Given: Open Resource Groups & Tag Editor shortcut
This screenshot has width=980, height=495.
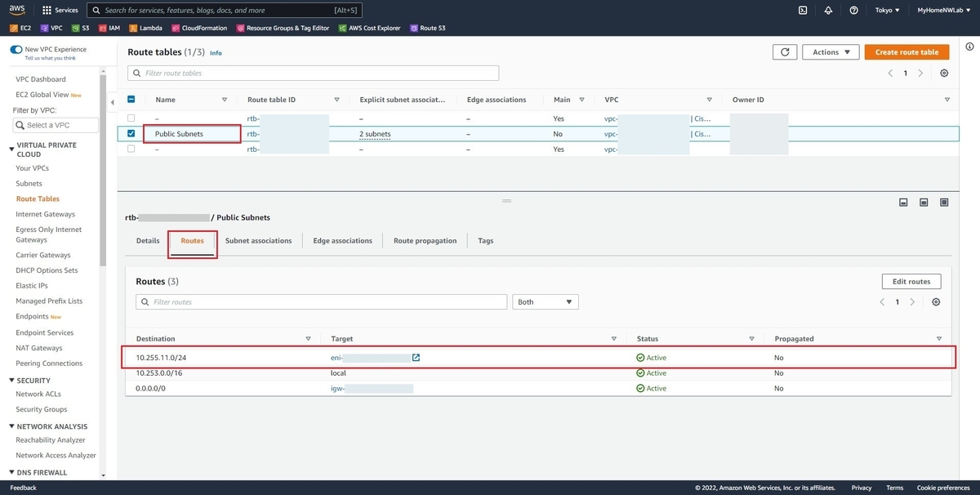Looking at the screenshot, I should tap(283, 28).
